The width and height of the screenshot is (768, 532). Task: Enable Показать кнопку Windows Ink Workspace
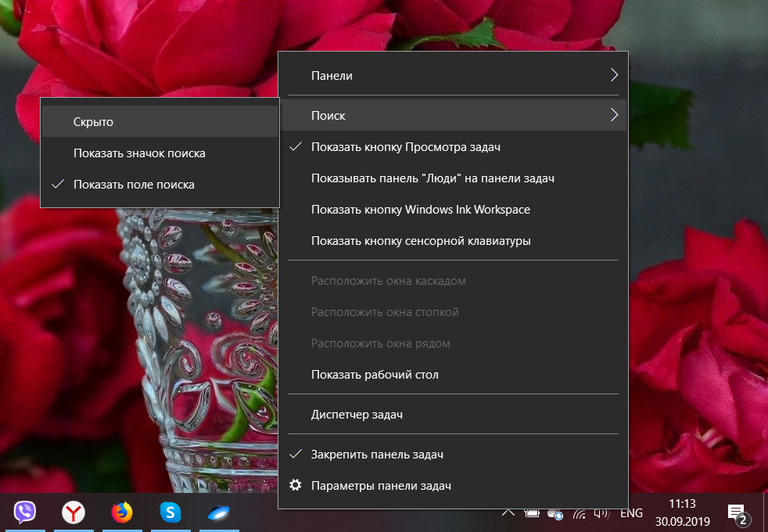453,210
